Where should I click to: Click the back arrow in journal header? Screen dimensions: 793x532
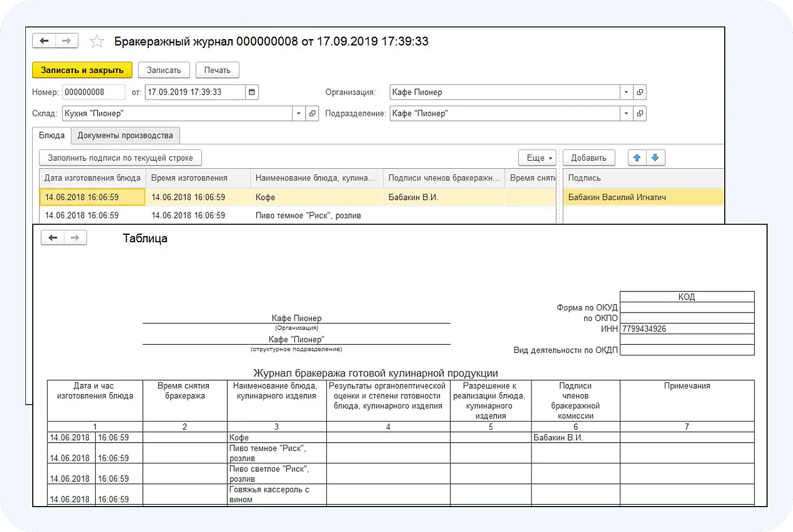44,41
